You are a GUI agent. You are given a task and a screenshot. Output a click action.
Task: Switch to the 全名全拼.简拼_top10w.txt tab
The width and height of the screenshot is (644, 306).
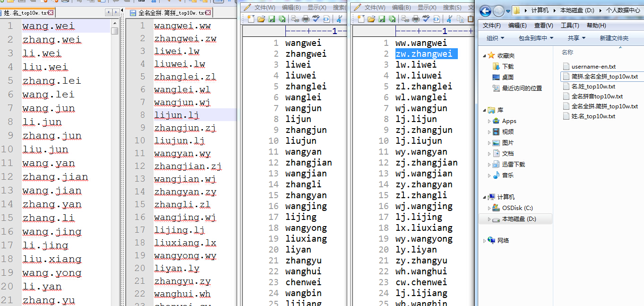point(171,13)
